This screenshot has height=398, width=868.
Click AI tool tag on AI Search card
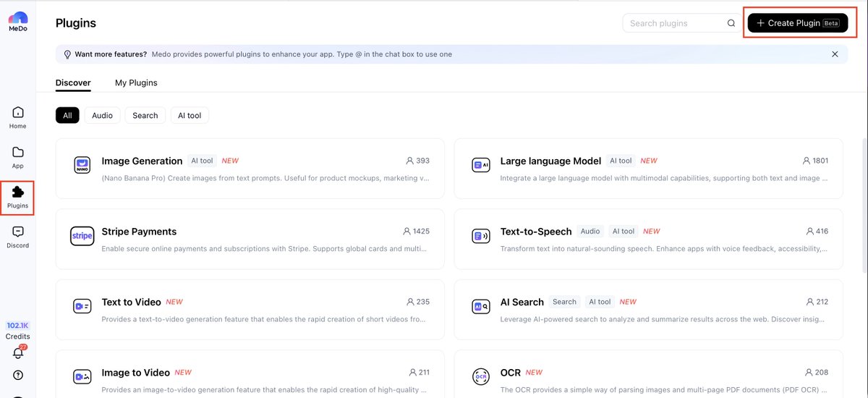click(x=600, y=302)
